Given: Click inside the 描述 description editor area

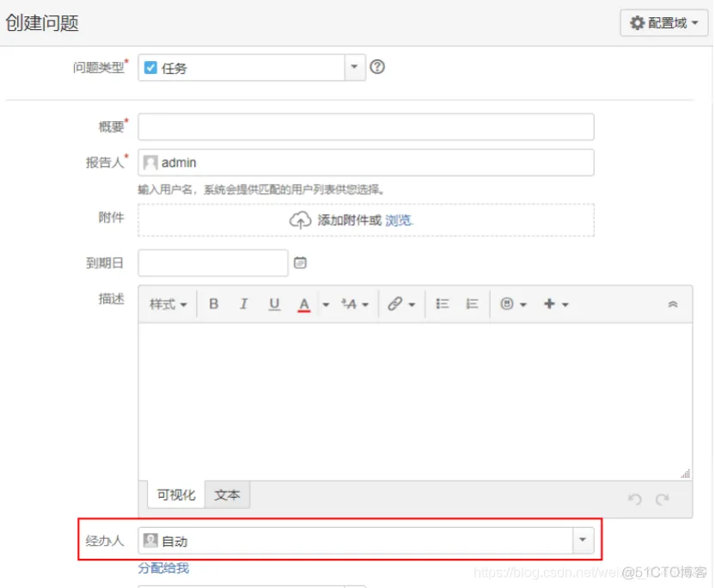Looking at the screenshot, I should coord(415,401).
